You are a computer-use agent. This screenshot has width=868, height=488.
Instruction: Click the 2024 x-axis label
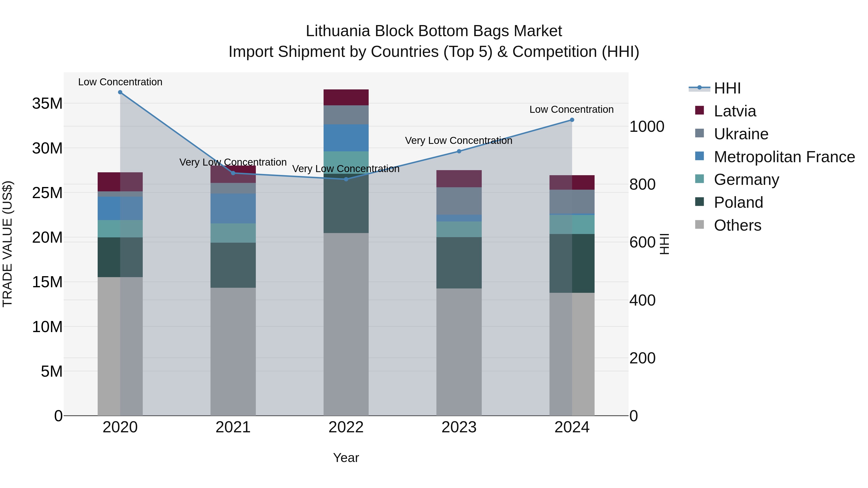coord(572,427)
